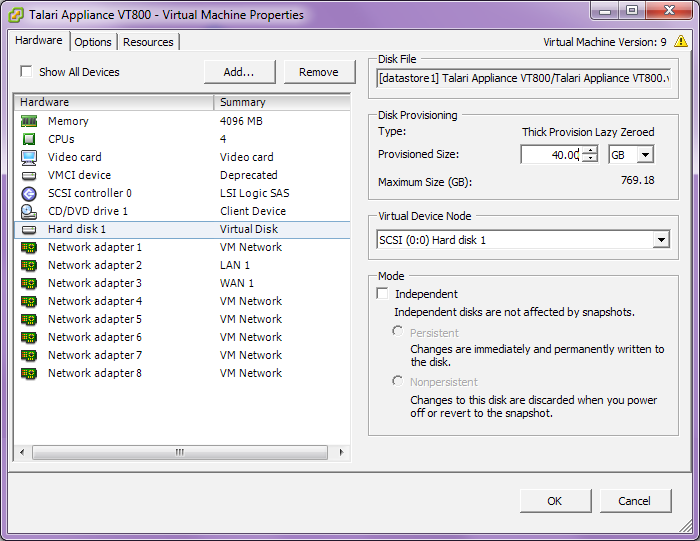
Task: Click the Network adapter 3 icon
Action: pos(29,283)
